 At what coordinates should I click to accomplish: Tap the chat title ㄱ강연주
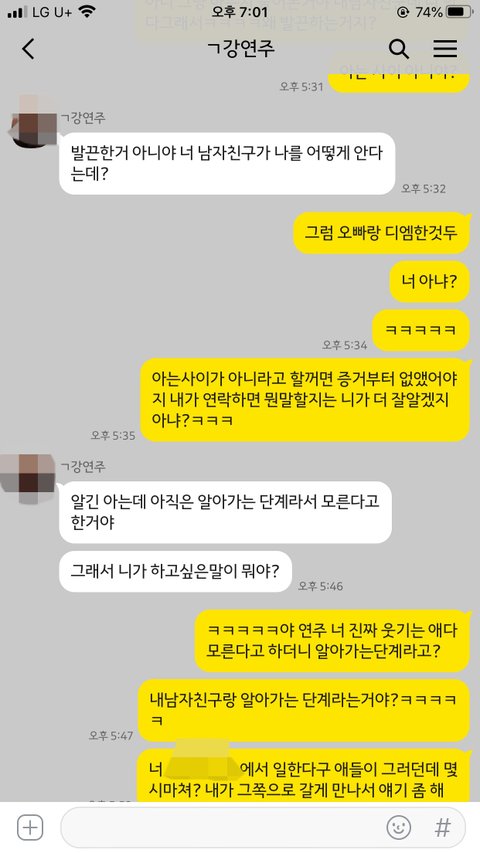click(x=241, y=49)
